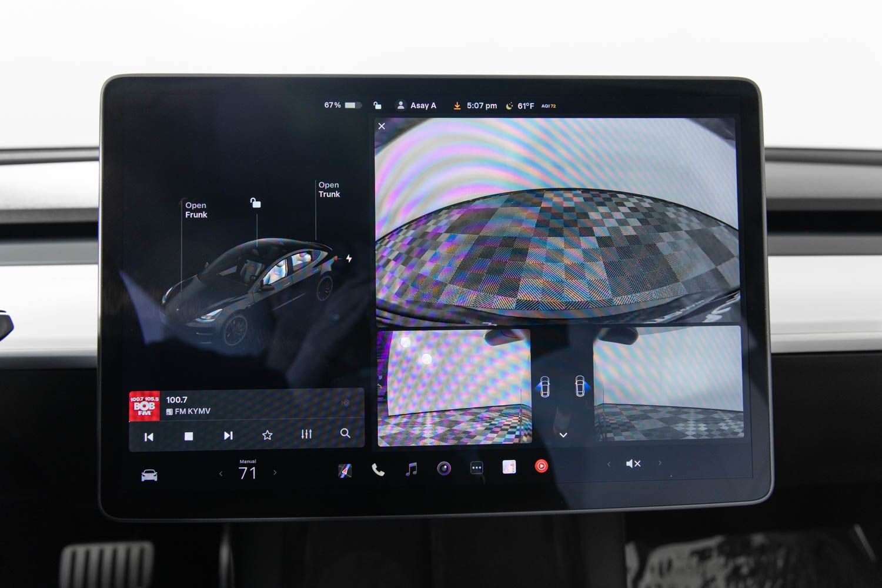Decrease the cabin temperature with the left arrow
Screen dimensions: 882x588
[221, 473]
